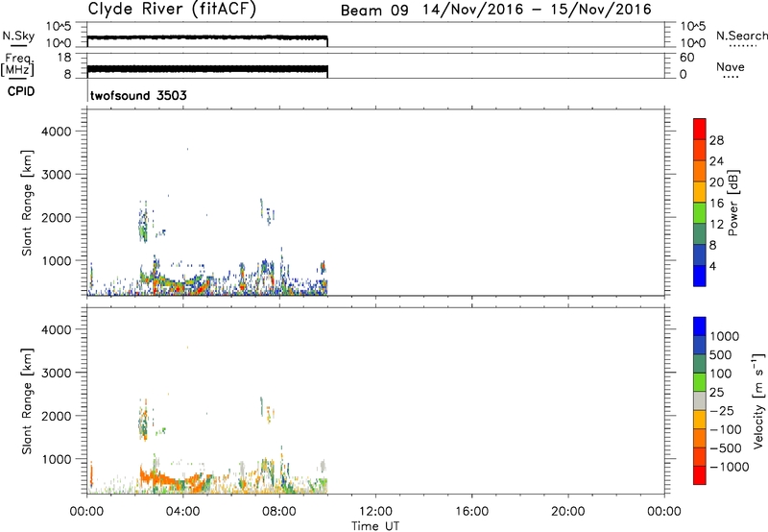
Task: Click the '20:00' time tick label
Action: tap(568, 512)
